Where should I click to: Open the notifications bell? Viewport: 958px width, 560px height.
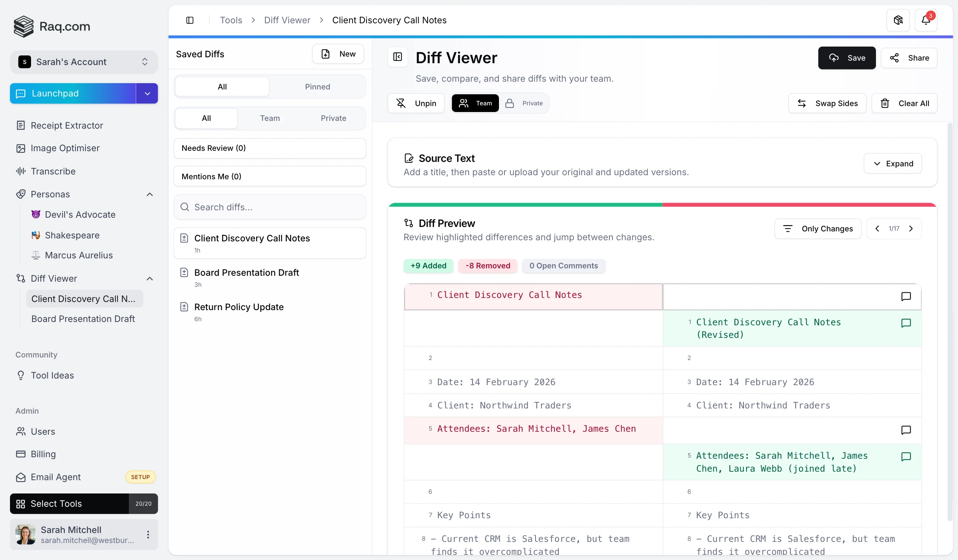pyautogui.click(x=927, y=20)
